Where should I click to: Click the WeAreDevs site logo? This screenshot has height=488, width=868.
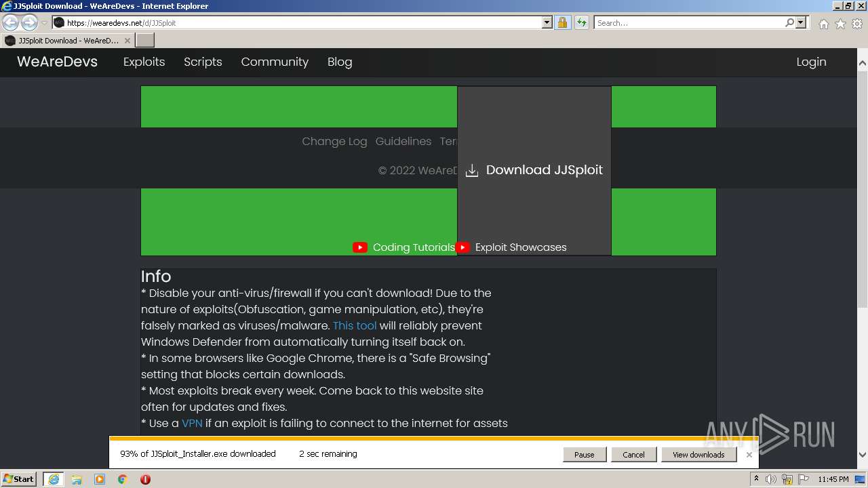click(57, 62)
